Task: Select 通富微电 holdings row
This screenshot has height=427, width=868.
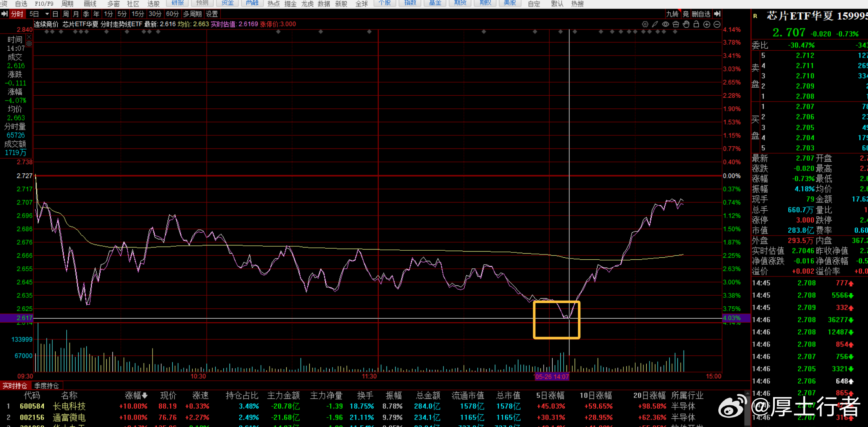Action: [x=372, y=418]
